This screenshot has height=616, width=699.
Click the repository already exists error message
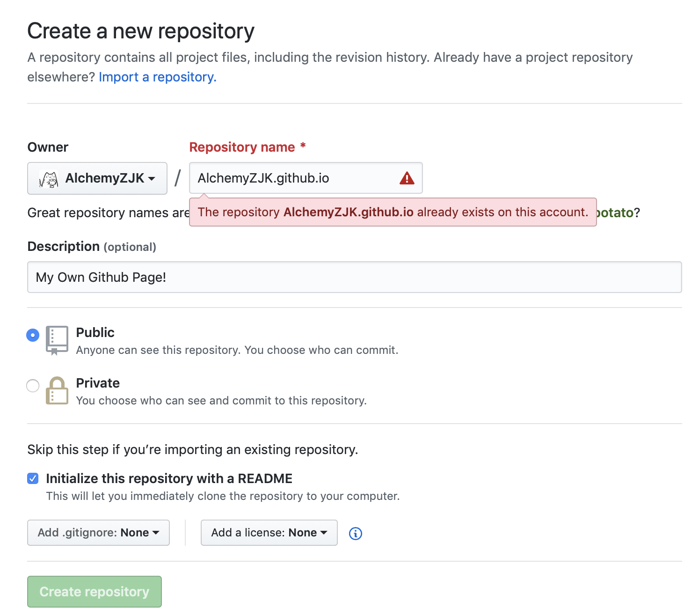[393, 212]
